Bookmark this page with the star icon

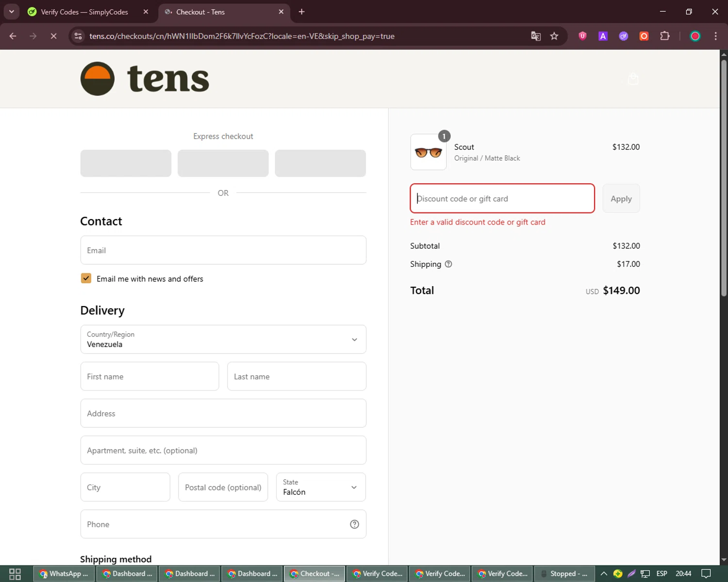(554, 36)
